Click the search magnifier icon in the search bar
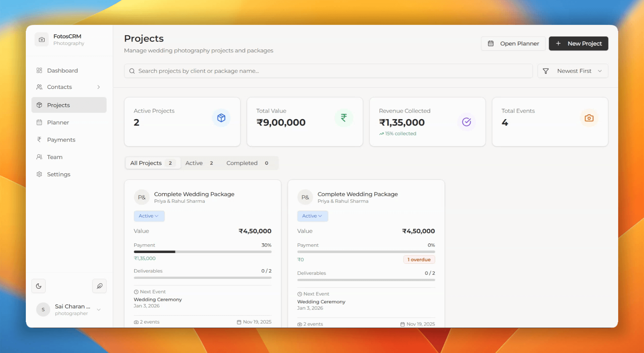This screenshot has width=644, height=353. tap(132, 71)
